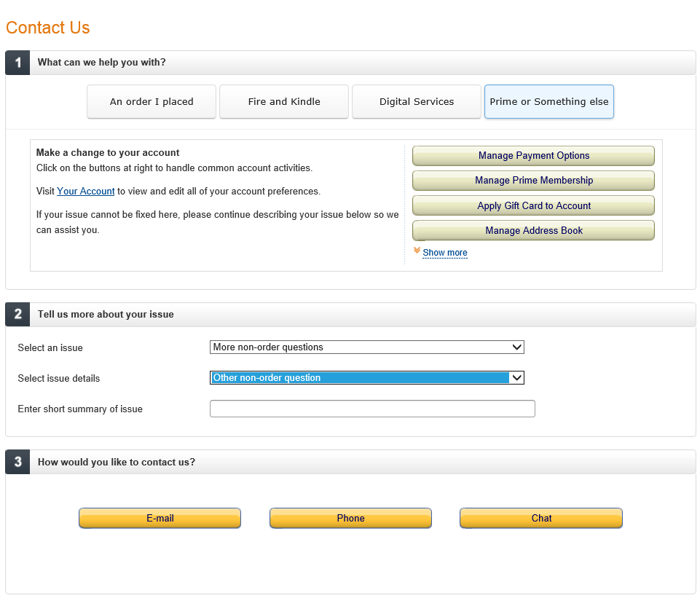Click the 'Select an issue' label

[50, 348]
